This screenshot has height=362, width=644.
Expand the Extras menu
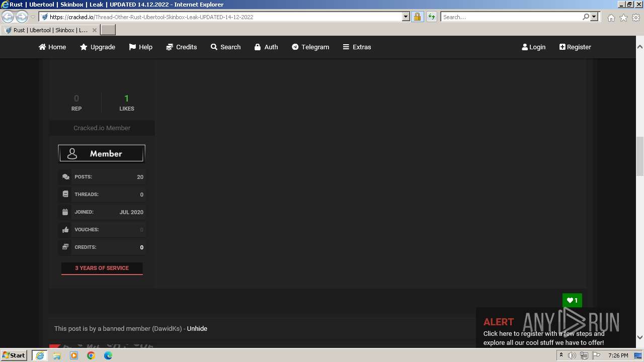click(357, 47)
